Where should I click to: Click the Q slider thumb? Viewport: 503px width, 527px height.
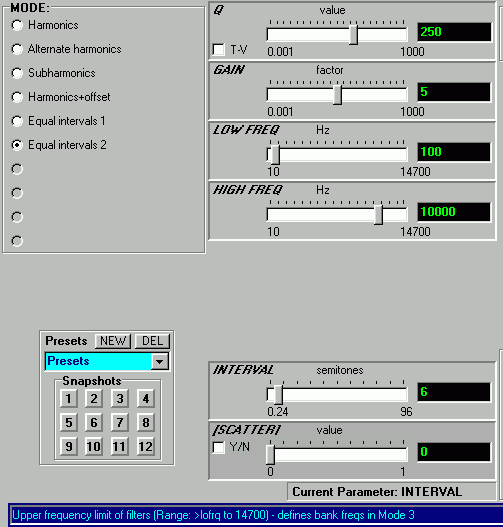click(353, 35)
